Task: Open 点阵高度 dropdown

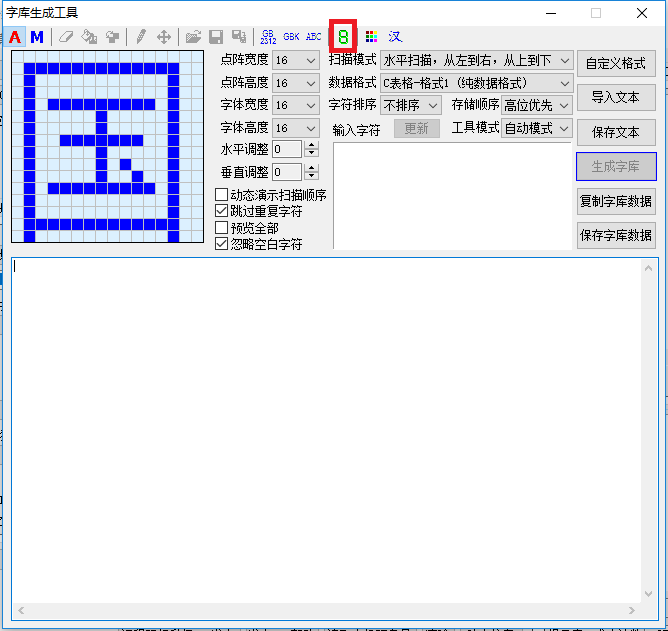Action: 296,83
